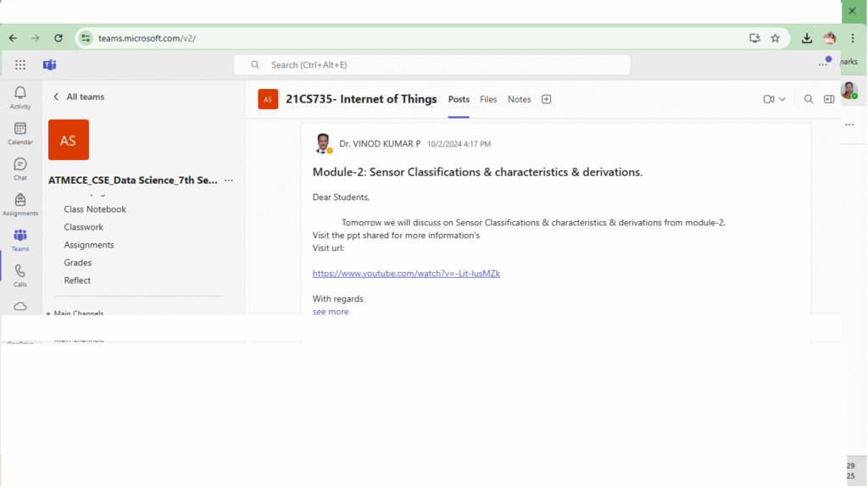The height and width of the screenshot is (488, 868).
Task: Open Class Notebook in the team menu
Action: coord(95,209)
